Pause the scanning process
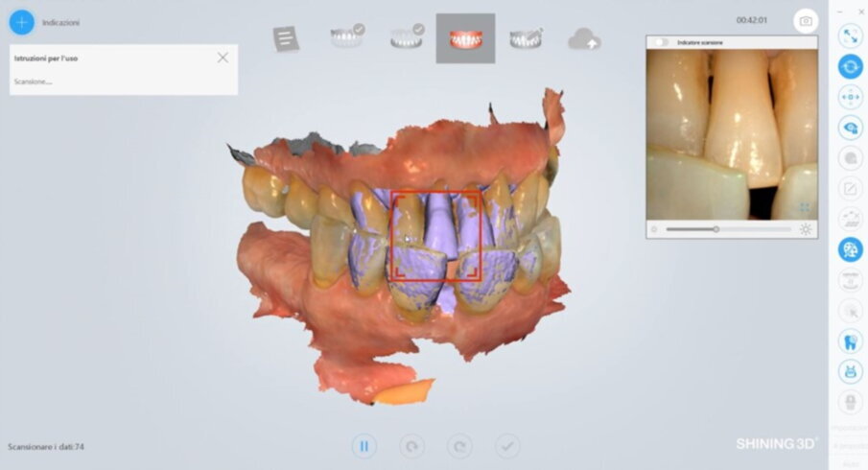Viewport: 868px width, 470px height. pyautogui.click(x=364, y=445)
